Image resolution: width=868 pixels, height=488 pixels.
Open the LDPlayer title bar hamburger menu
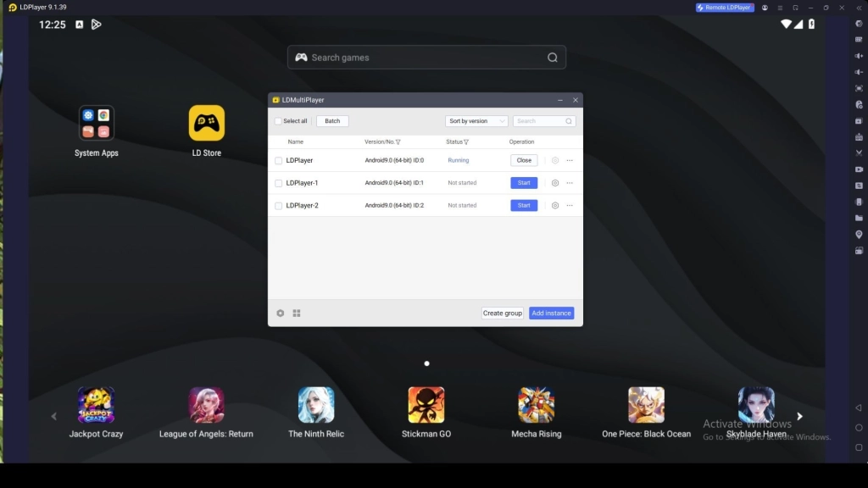pos(780,8)
